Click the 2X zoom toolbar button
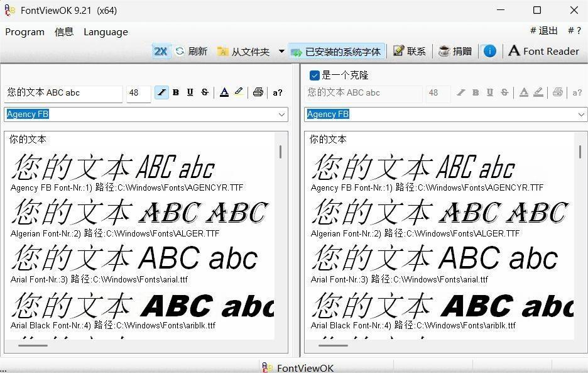The image size is (588, 373). (x=160, y=51)
